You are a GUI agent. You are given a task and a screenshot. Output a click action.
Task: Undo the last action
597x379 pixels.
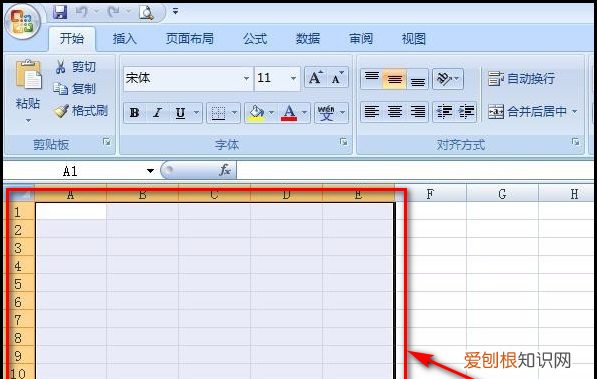(x=81, y=12)
